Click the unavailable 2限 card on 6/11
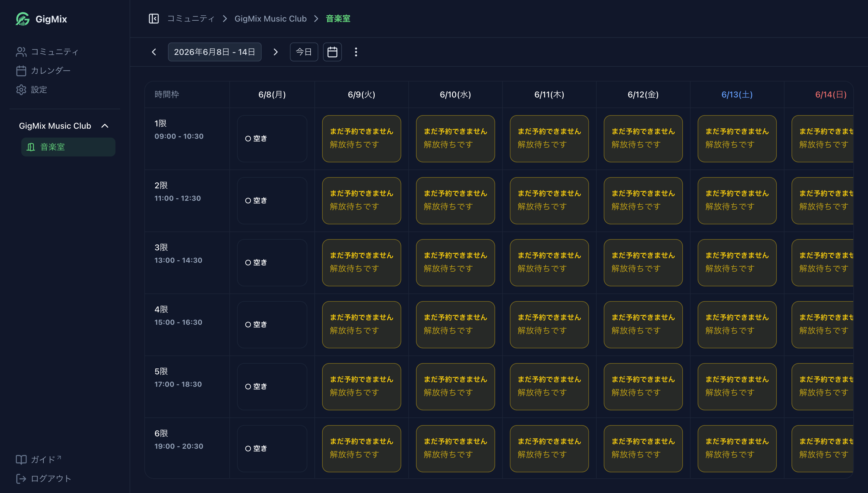This screenshot has width=868, height=493. (549, 201)
